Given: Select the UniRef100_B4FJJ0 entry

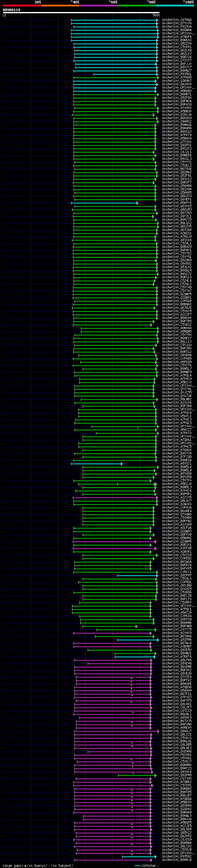Looking at the screenshot, I should coord(177,64).
